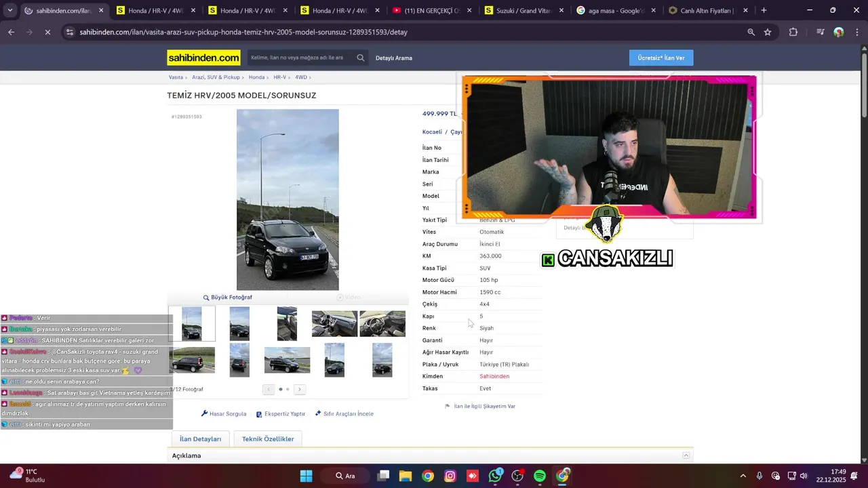The width and height of the screenshot is (868, 488).
Task: Open Honda breadcrumb link
Action: coord(256,77)
